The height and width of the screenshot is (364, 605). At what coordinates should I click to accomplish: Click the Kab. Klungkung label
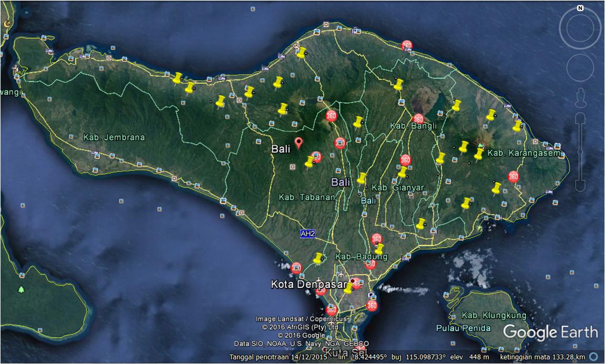tap(493, 315)
